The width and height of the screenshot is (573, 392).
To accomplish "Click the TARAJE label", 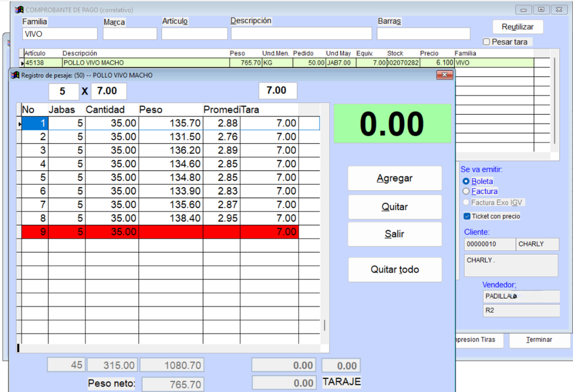I will point(341,382).
